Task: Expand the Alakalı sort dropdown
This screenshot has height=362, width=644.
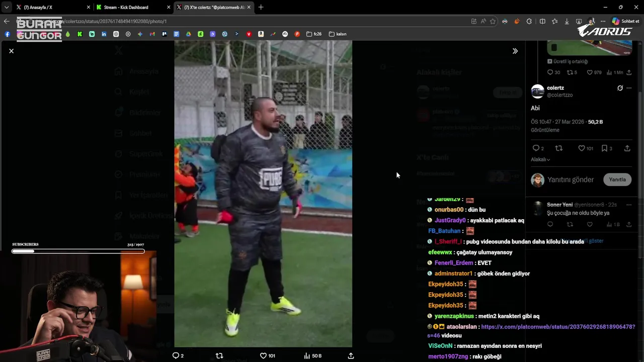Action: pos(540,159)
